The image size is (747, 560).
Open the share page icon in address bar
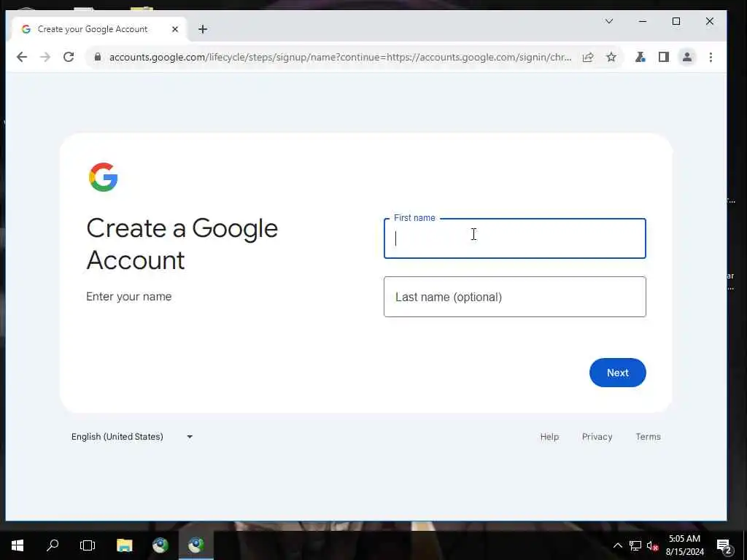point(588,57)
